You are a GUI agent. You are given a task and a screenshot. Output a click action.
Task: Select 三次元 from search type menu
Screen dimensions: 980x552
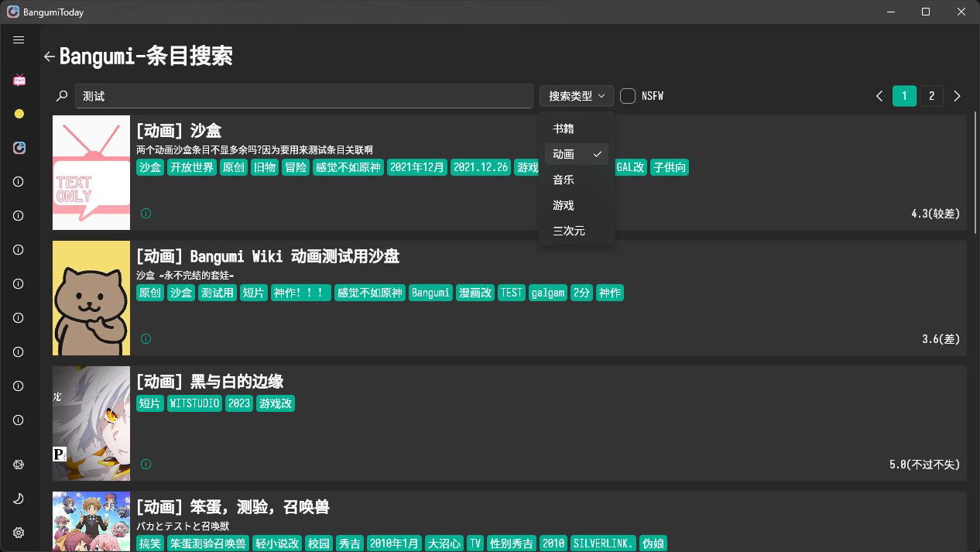[577, 231]
